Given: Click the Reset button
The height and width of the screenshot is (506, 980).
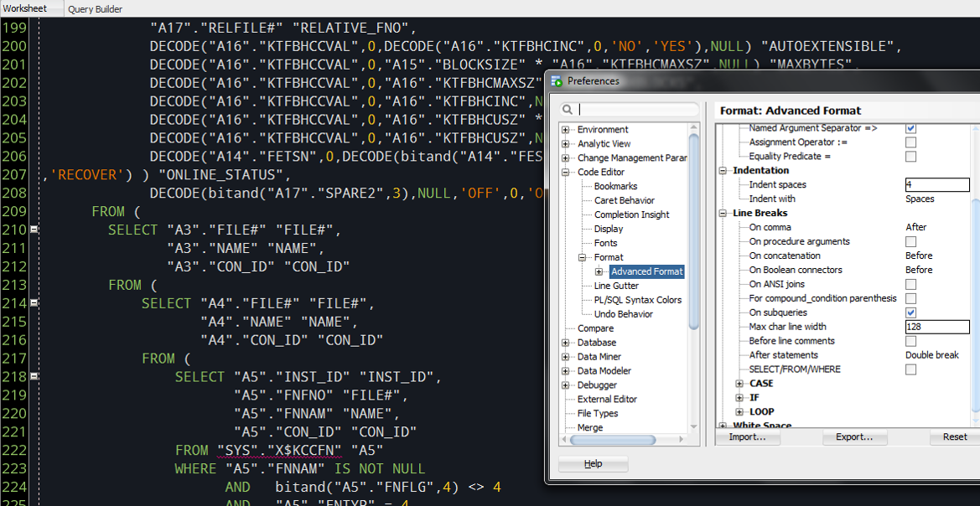Looking at the screenshot, I should 954,437.
